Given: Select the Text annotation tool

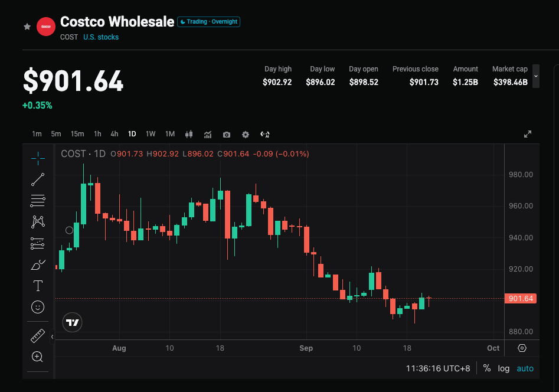Looking at the screenshot, I should [38, 286].
